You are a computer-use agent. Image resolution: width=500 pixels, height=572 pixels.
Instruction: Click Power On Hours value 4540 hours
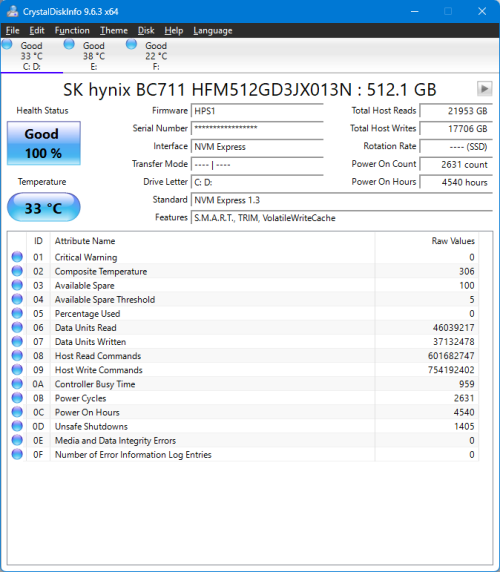[x=456, y=182]
